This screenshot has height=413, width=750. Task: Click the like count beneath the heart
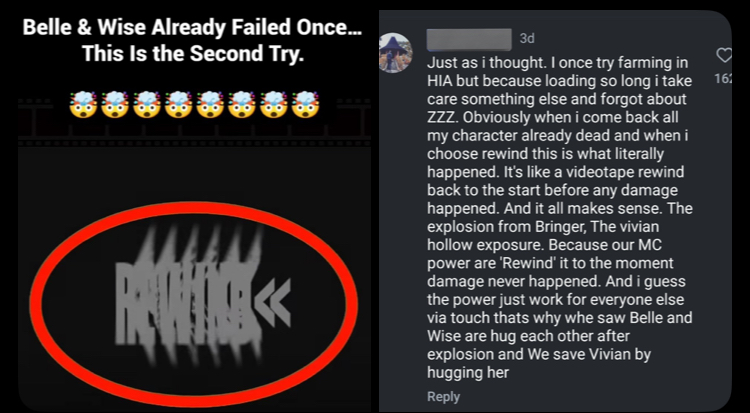coord(723,78)
